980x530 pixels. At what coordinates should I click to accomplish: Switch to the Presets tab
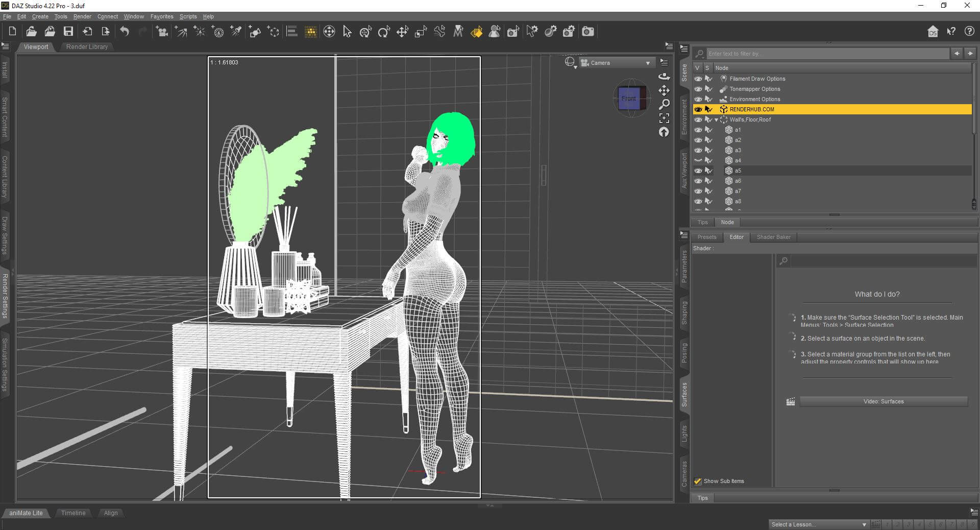click(x=707, y=237)
